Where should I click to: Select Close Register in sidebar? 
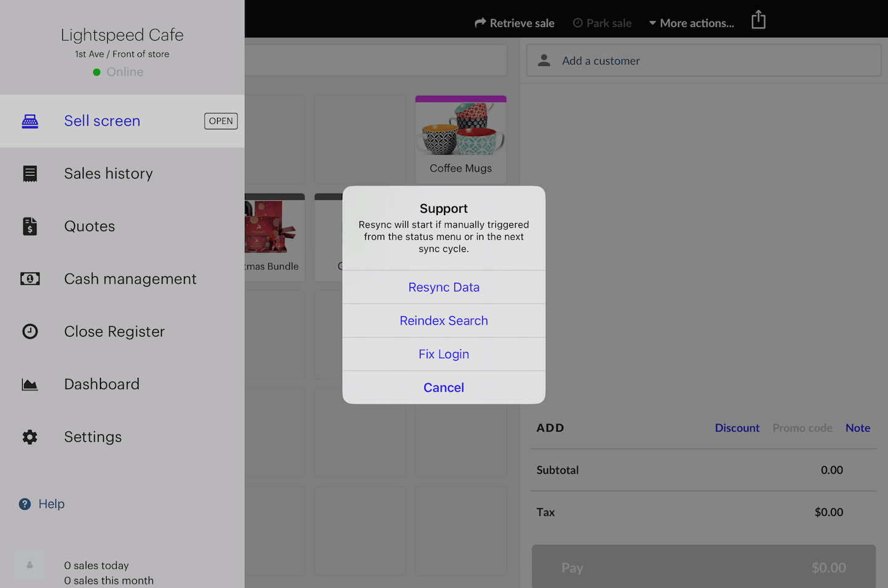point(122,332)
